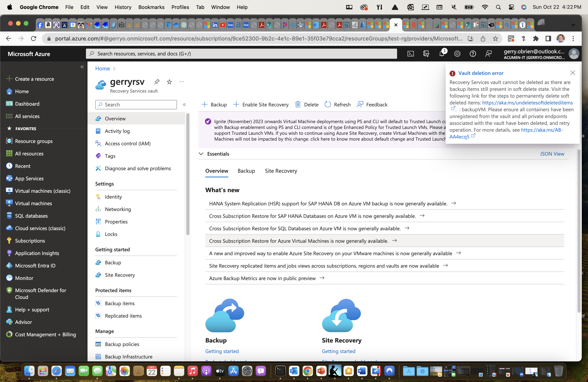Switch to the Site Recovery tab
588x382 pixels.
[x=281, y=171]
